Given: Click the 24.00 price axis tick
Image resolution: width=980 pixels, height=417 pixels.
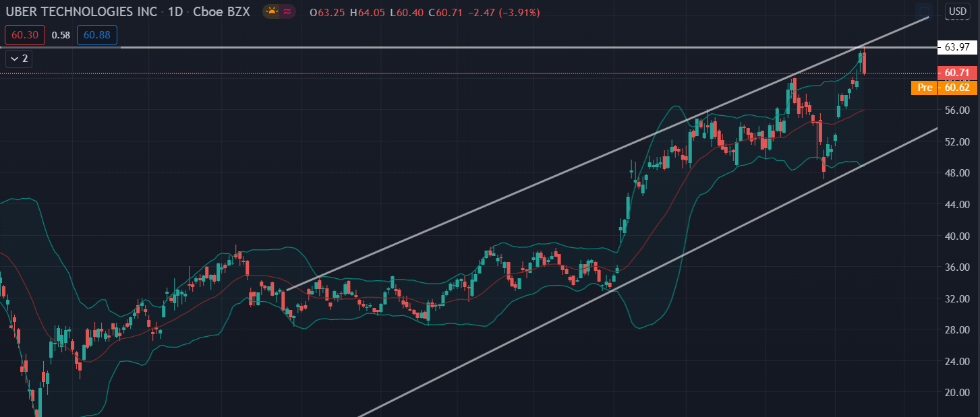Looking at the screenshot, I should (x=957, y=362).
